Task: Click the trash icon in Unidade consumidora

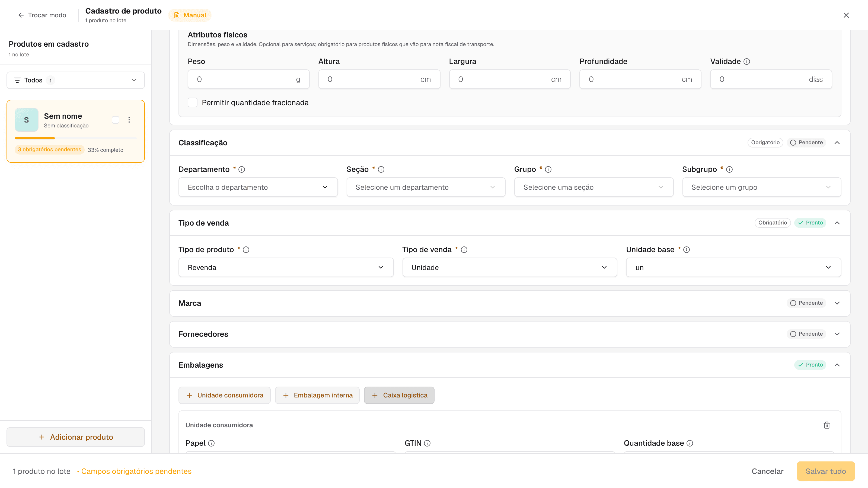Action: 826,425
